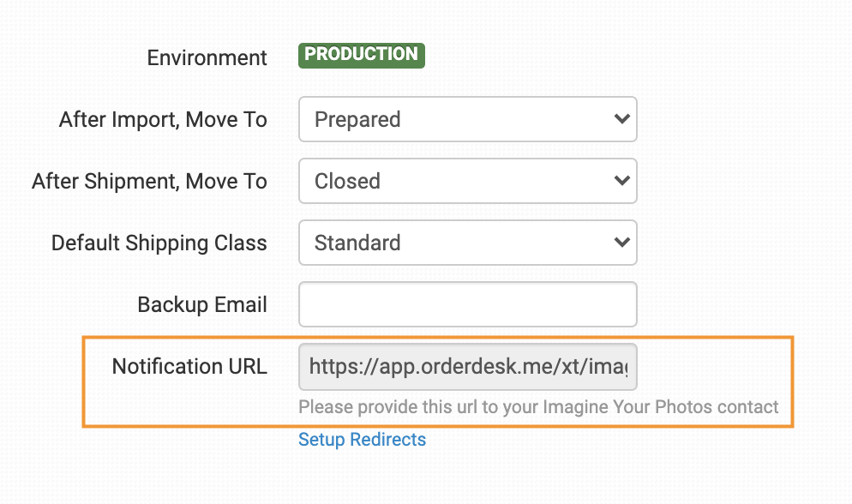
Task: Click the chevron arrow on the Standard dropdown
Action: click(622, 243)
